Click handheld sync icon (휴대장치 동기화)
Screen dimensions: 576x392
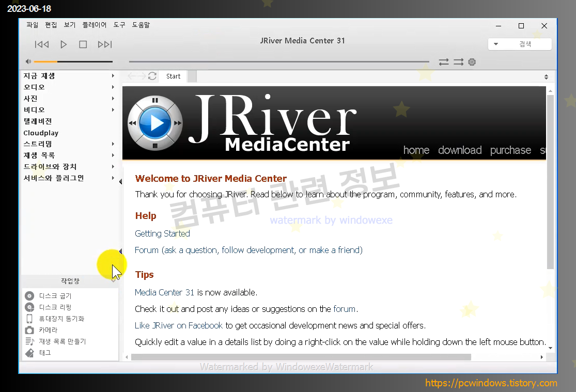29,319
